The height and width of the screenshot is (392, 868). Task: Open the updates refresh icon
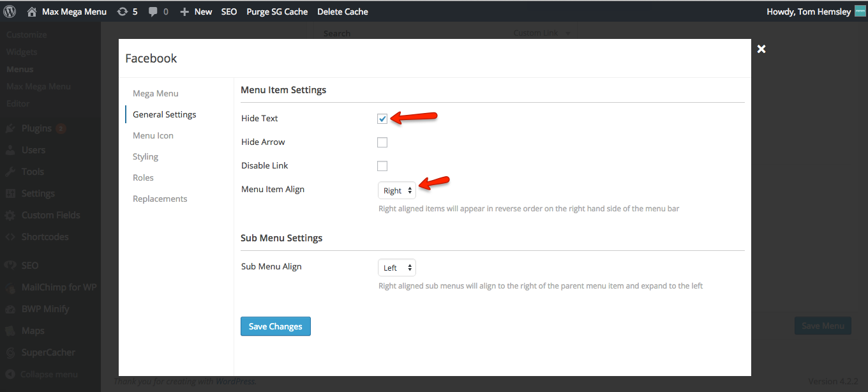tap(123, 11)
